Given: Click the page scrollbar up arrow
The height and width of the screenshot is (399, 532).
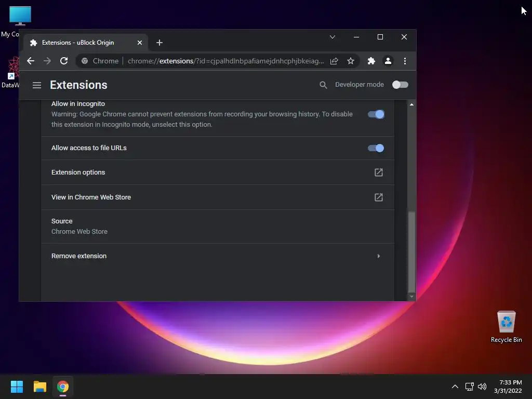Looking at the screenshot, I should click(x=411, y=104).
